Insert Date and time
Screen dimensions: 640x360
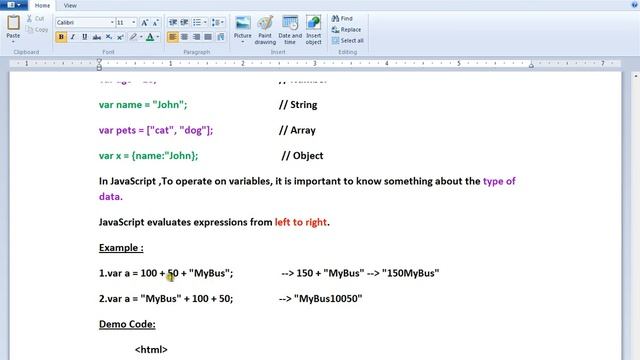tap(290, 30)
